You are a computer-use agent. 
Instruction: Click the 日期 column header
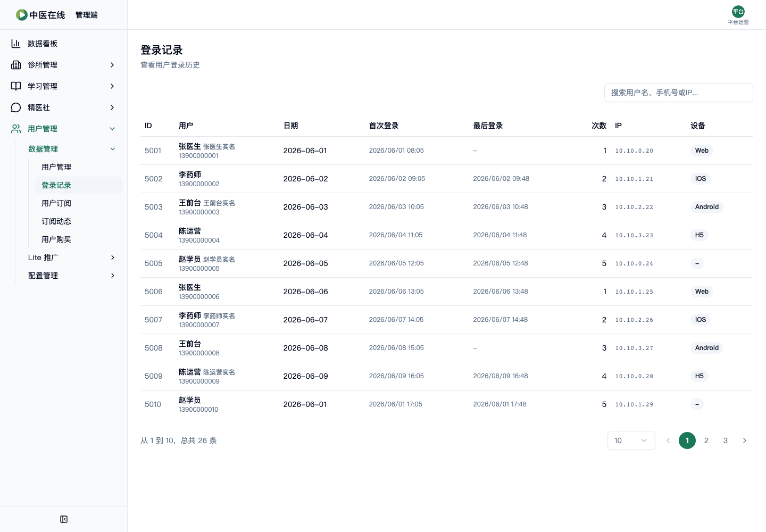point(291,126)
